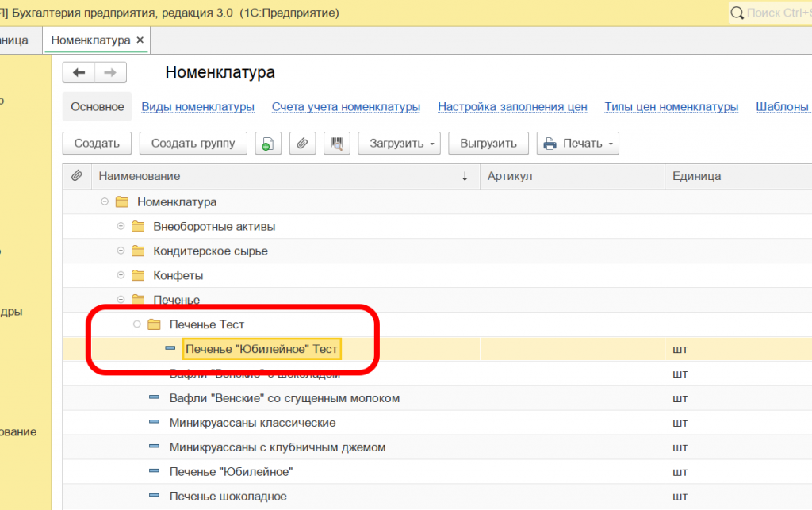Click the copy item icon with green plus
This screenshot has height=510, width=812.
pyautogui.click(x=268, y=144)
